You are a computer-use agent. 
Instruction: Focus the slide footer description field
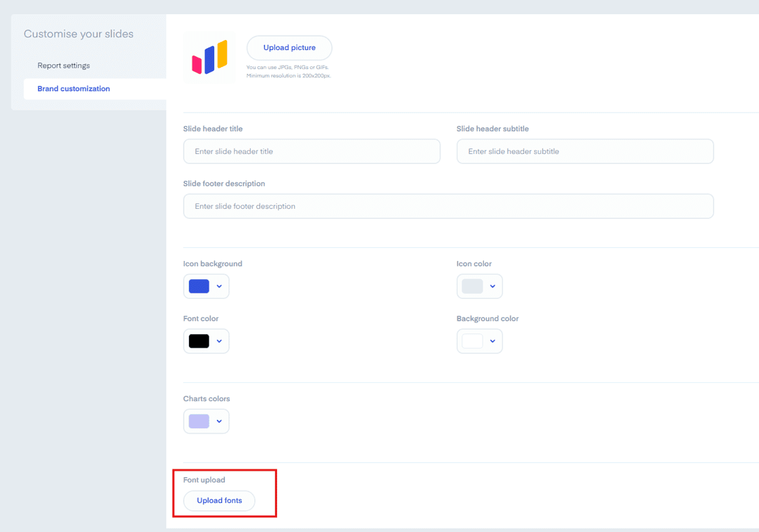click(448, 206)
